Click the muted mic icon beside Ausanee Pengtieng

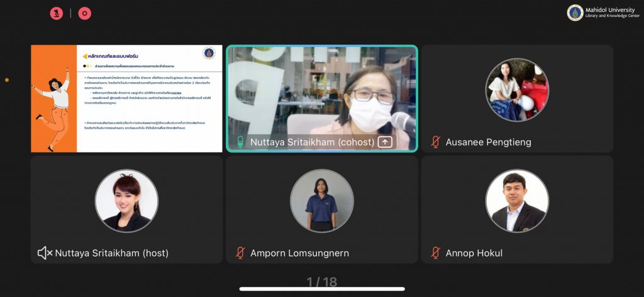435,142
